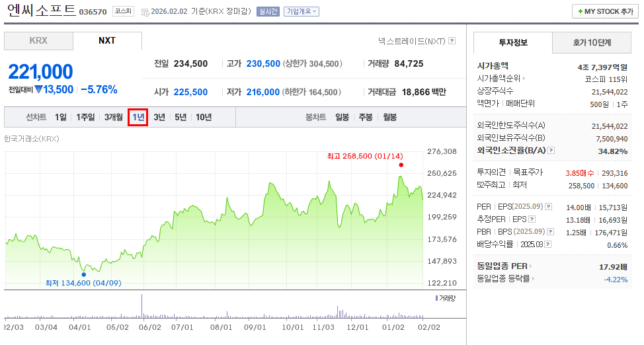Click the down arrow icon before 13,500

38,89
